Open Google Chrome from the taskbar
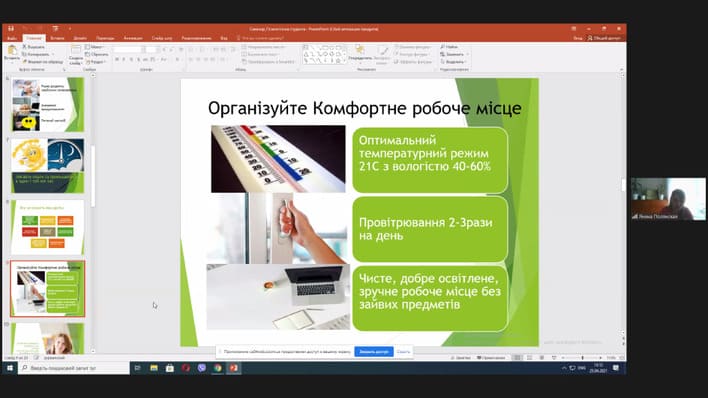The height and width of the screenshot is (398, 708). (x=218, y=368)
